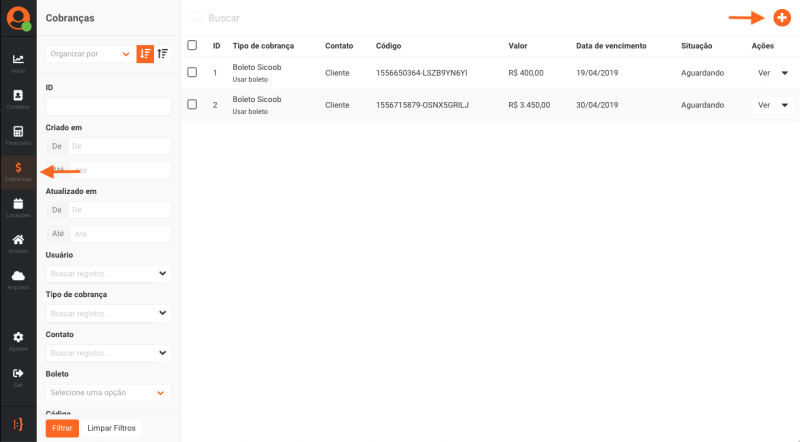Open the Tipo de cobrança filter dropdown
Screen dimensions: 800x442
click(x=108, y=313)
